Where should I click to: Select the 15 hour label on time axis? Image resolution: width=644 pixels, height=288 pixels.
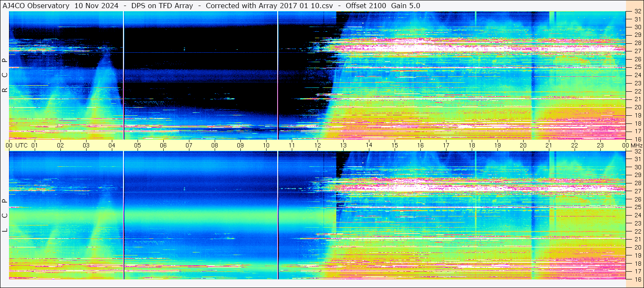(395, 145)
